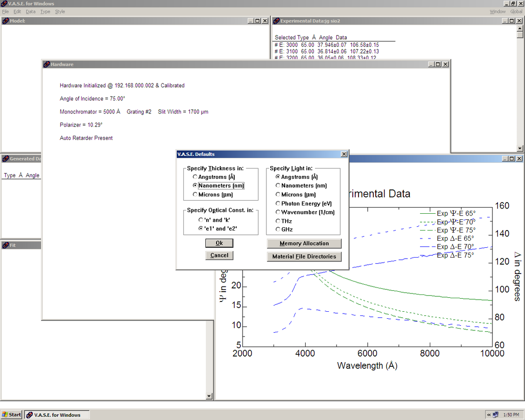Open the File menu
The image size is (525, 420).
click(x=5, y=11)
